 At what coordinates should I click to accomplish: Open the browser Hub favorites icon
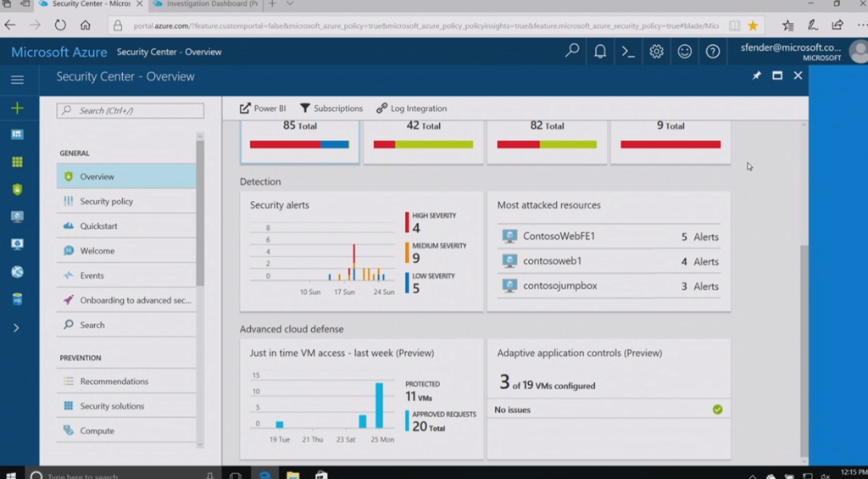pyautogui.click(x=787, y=25)
